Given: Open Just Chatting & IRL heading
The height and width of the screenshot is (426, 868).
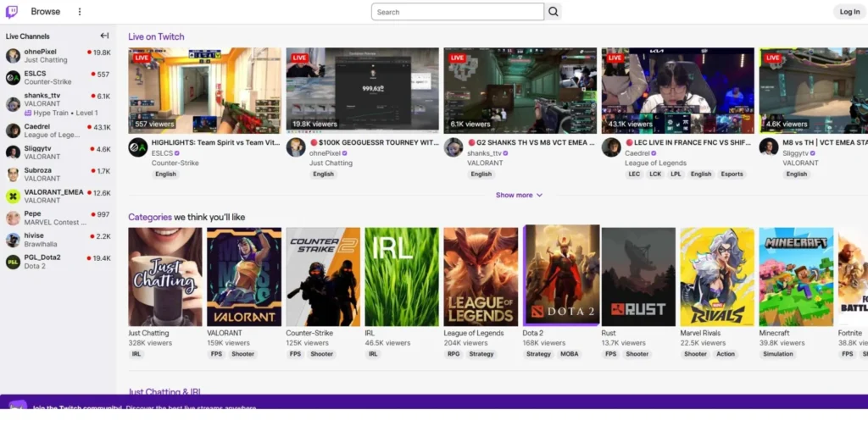Looking at the screenshot, I should 164,391.
